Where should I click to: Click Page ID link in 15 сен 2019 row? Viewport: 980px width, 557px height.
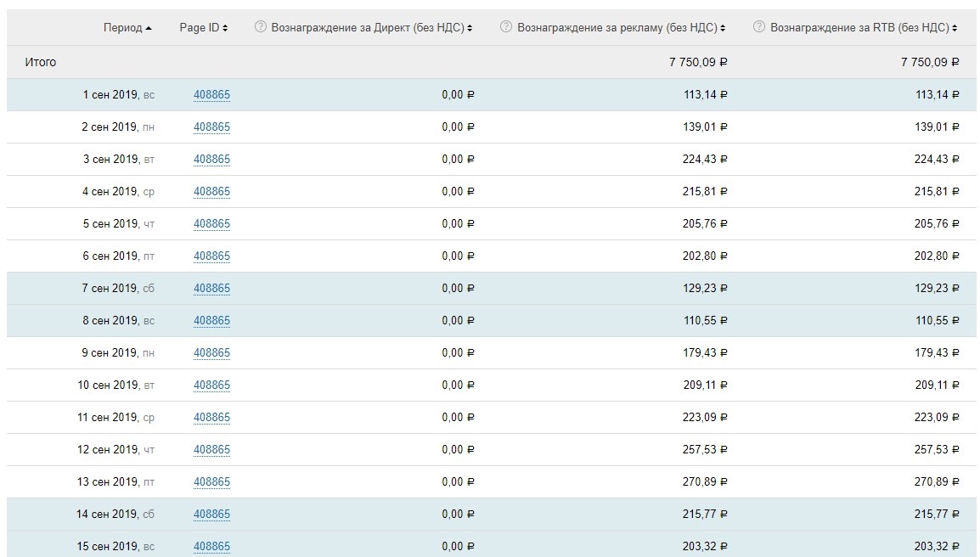(211, 546)
